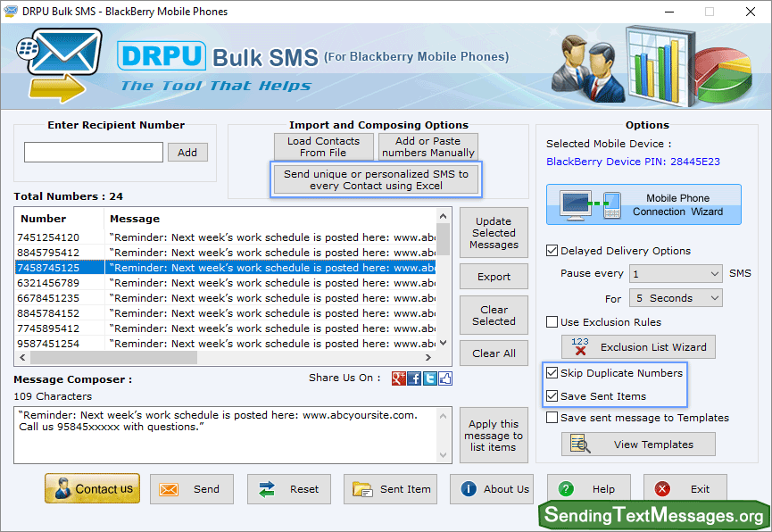Click the list scroll-up arrow
Image resolution: width=772 pixels, height=532 pixels.
click(443, 216)
